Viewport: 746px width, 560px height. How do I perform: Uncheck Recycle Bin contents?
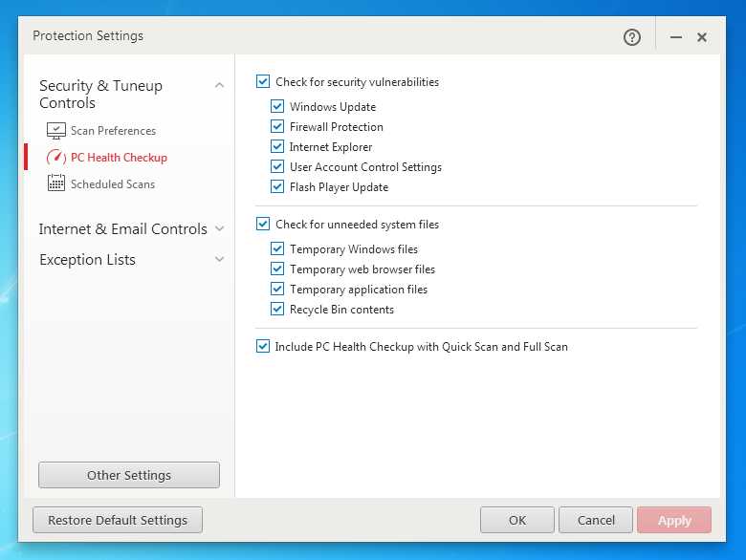click(x=277, y=310)
